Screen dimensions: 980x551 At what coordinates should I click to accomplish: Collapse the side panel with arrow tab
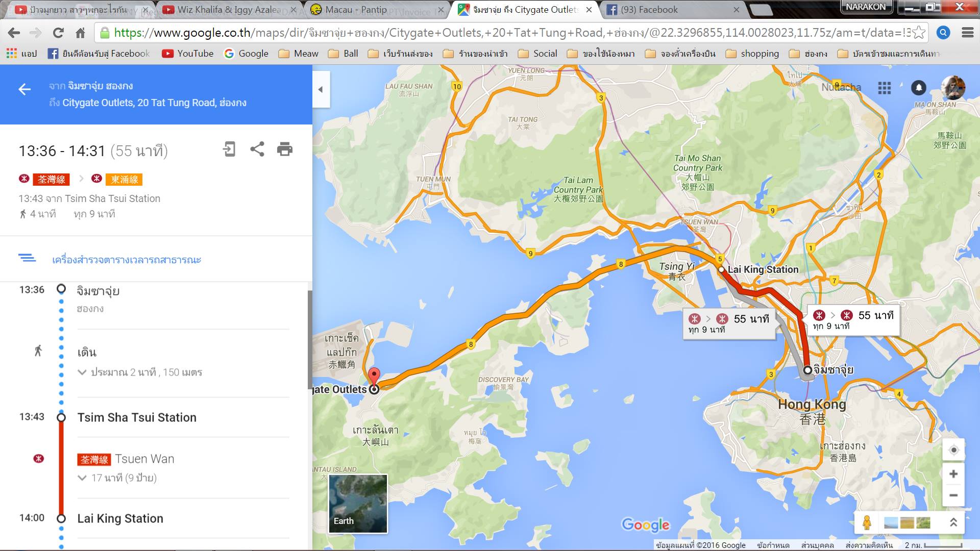pos(321,89)
